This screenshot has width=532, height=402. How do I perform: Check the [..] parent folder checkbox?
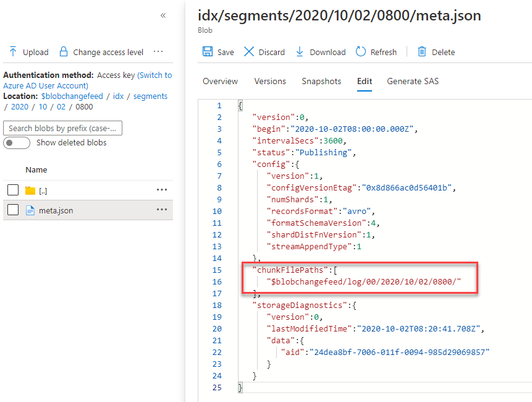(x=13, y=190)
